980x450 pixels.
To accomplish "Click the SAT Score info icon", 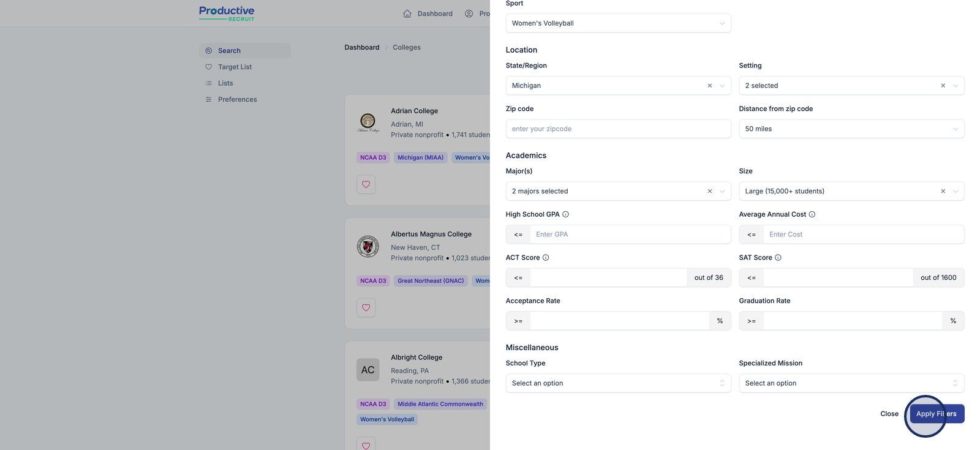I will (778, 258).
